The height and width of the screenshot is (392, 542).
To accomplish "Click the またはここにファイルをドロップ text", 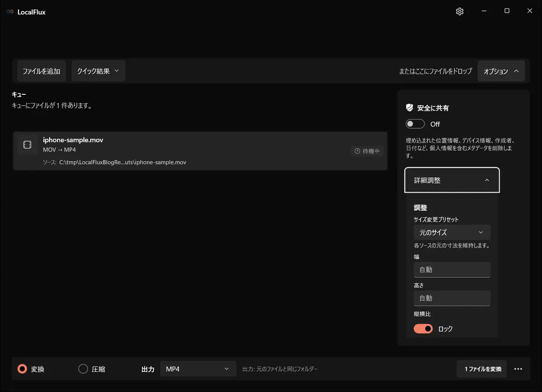I will pyautogui.click(x=435, y=71).
